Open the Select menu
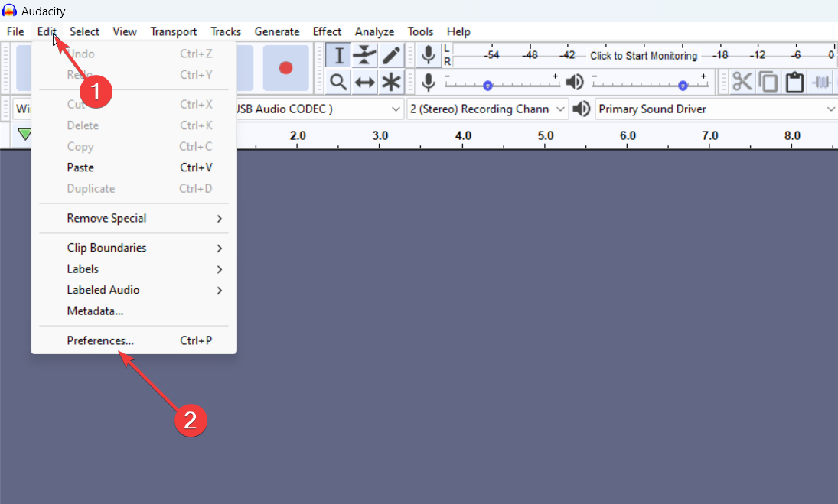This screenshot has width=838, height=504. click(84, 31)
